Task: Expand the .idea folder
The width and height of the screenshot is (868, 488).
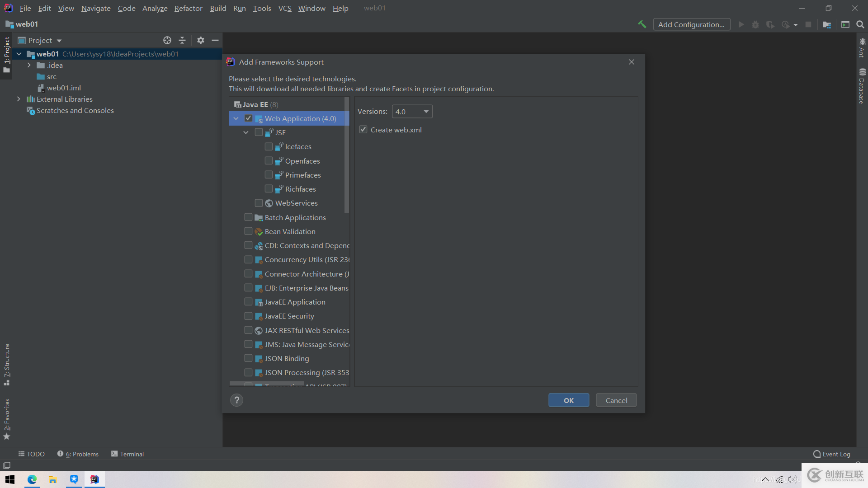Action: tap(29, 65)
